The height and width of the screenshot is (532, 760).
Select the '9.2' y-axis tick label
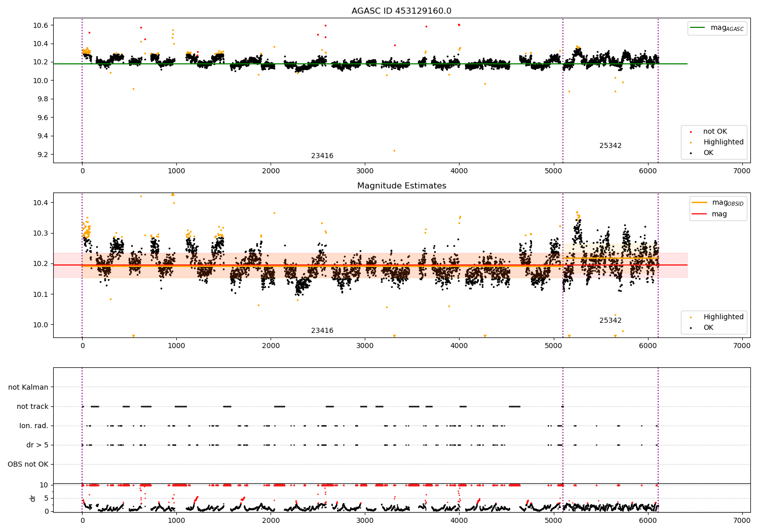(43, 155)
